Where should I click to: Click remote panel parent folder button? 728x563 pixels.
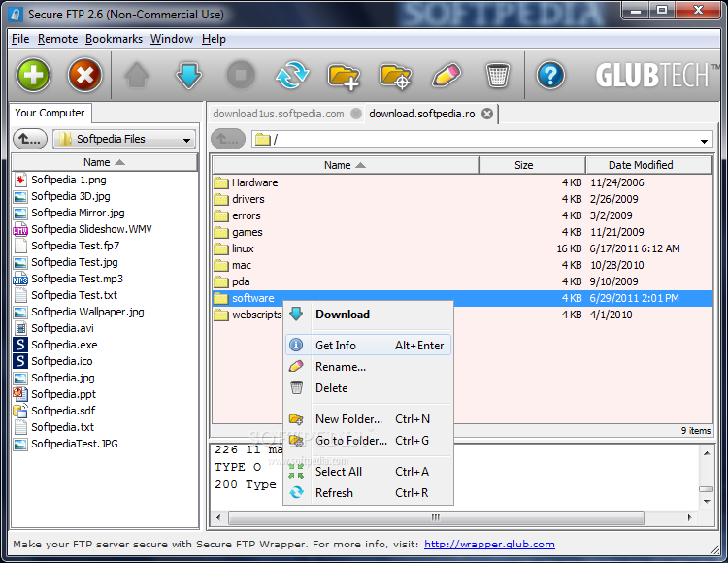coord(227,139)
